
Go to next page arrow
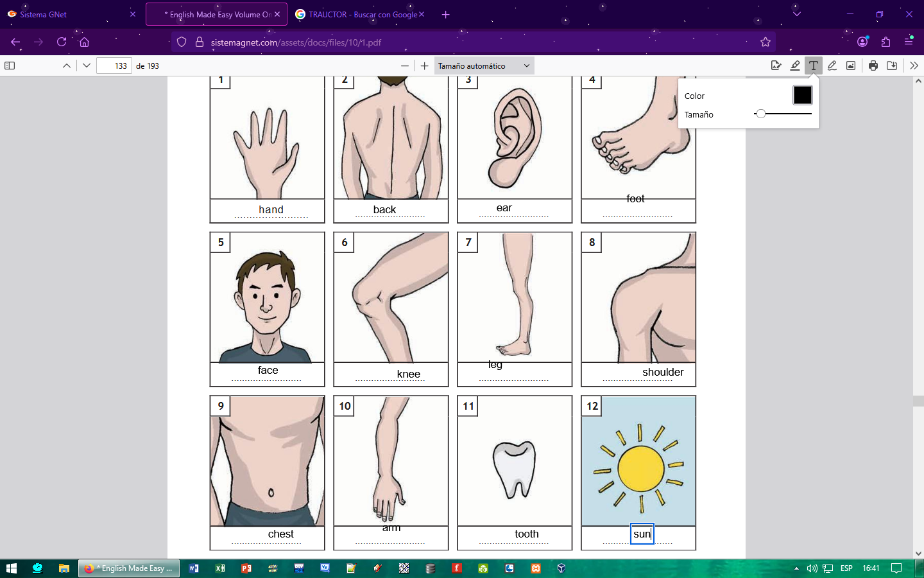coord(87,66)
